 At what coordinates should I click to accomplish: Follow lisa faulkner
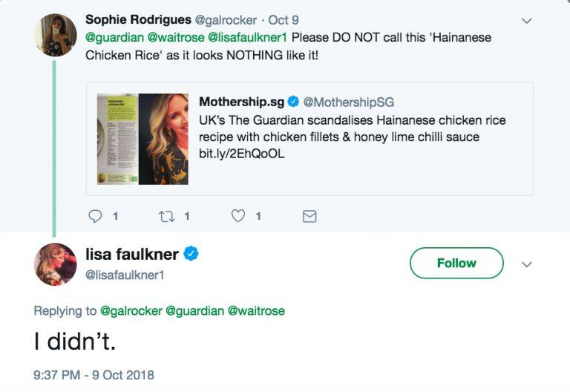(x=456, y=263)
